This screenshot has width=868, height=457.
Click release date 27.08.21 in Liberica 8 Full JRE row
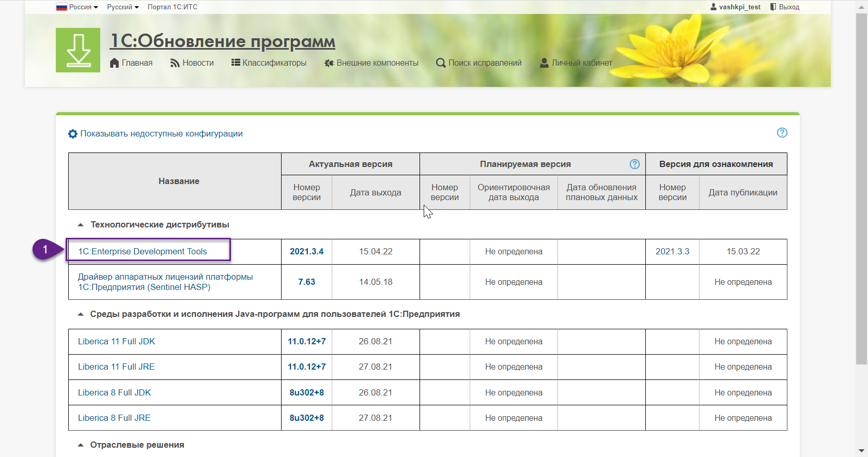coord(376,418)
